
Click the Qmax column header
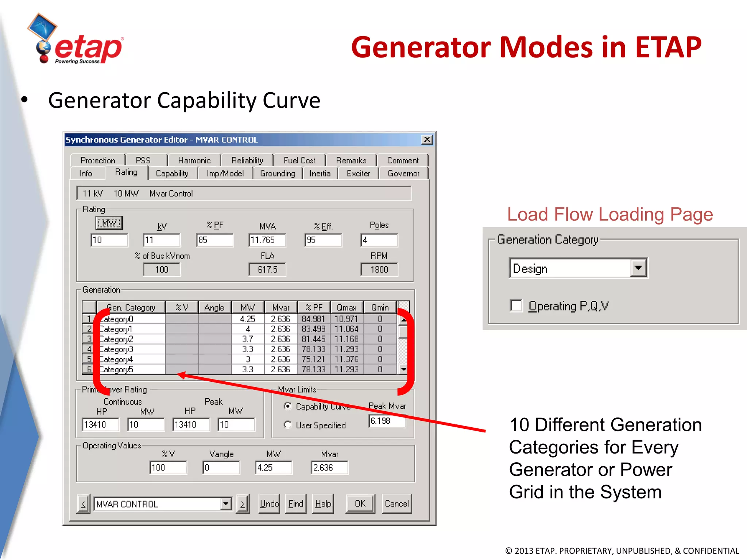click(x=347, y=308)
